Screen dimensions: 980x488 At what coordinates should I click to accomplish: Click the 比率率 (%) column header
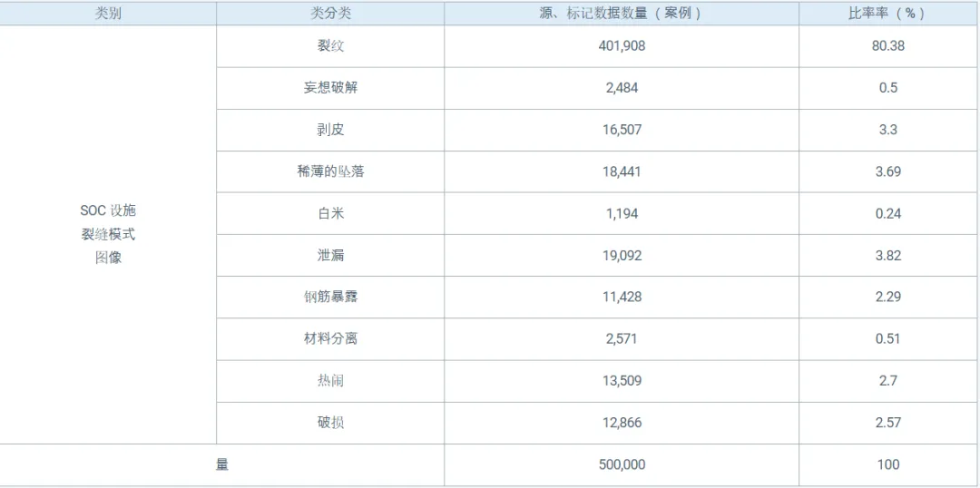(887, 14)
